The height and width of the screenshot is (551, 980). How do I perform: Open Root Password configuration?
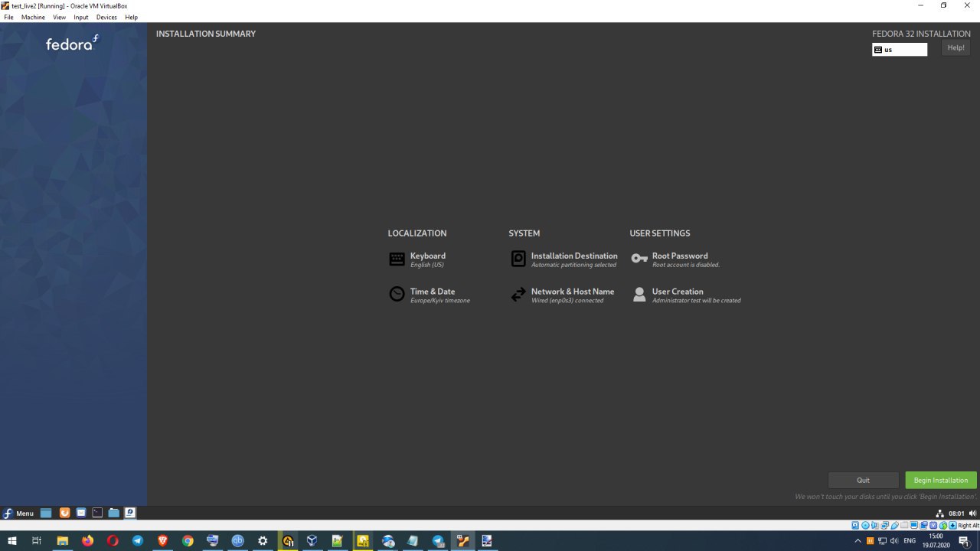tap(675, 259)
